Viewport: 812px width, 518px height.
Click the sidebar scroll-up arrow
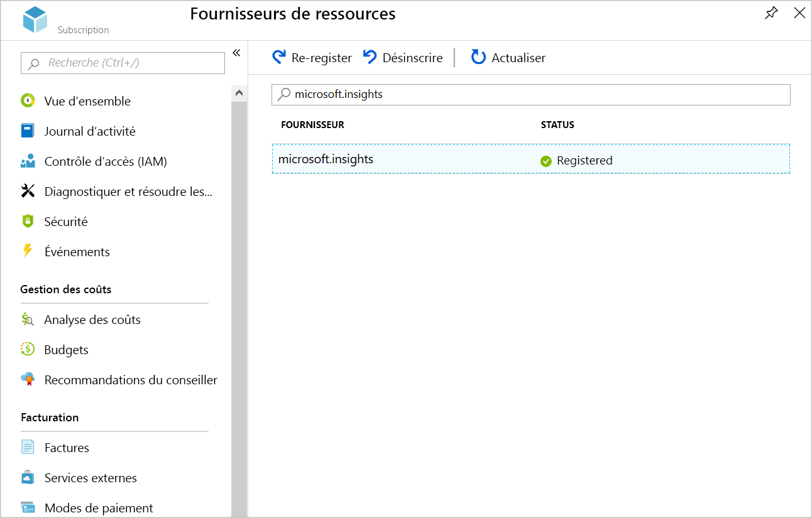pyautogui.click(x=239, y=93)
